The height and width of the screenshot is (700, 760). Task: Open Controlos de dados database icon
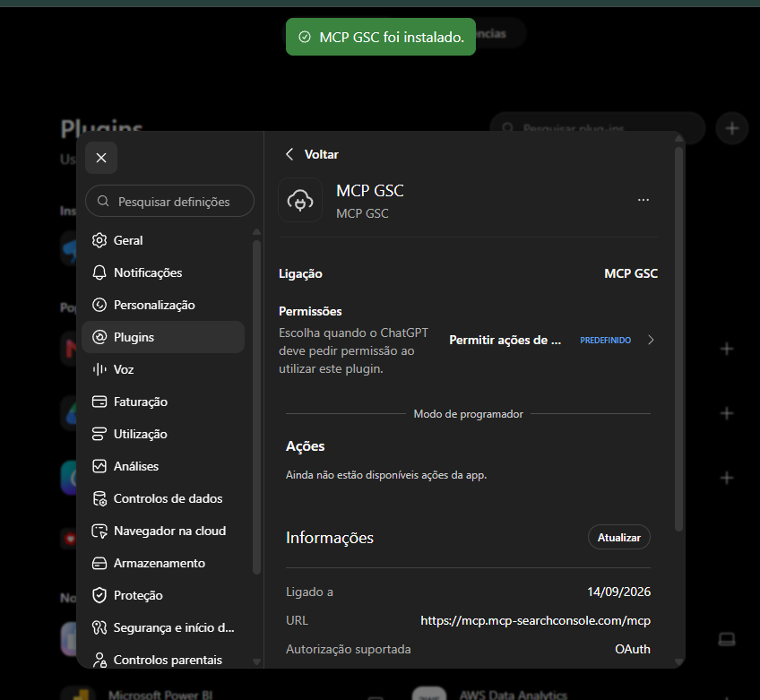[x=99, y=498]
